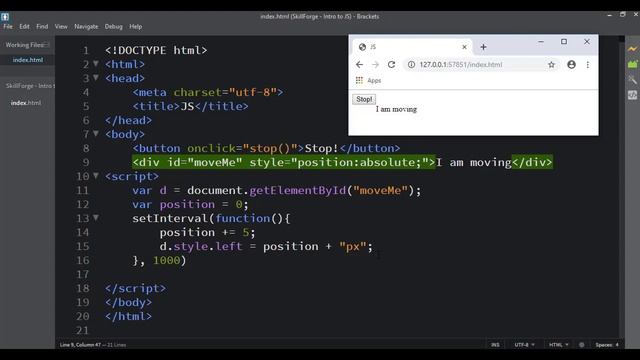
Task: Click line number 21 in the gutter
Action: click(82, 330)
